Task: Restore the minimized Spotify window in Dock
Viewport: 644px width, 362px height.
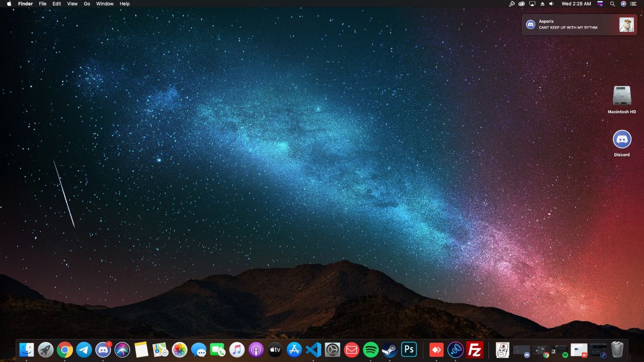Action: [560, 350]
